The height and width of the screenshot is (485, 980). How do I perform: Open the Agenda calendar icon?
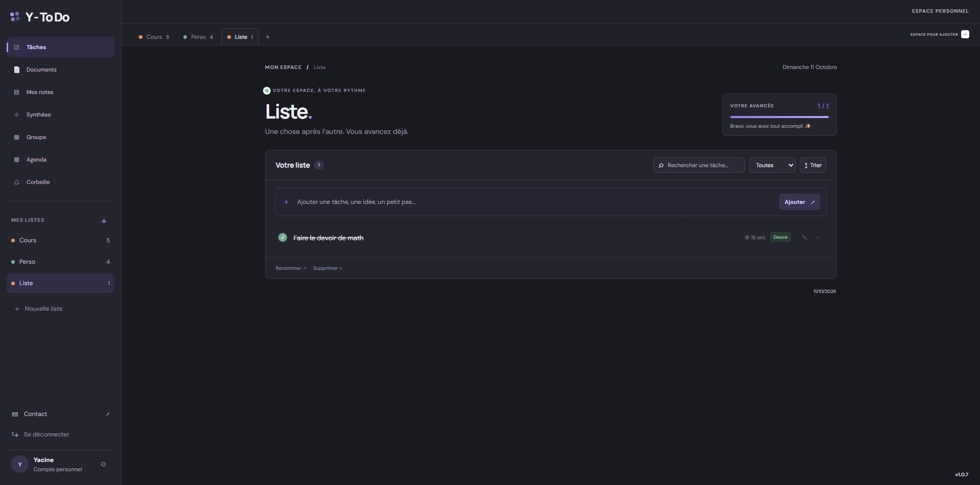point(16,159)
